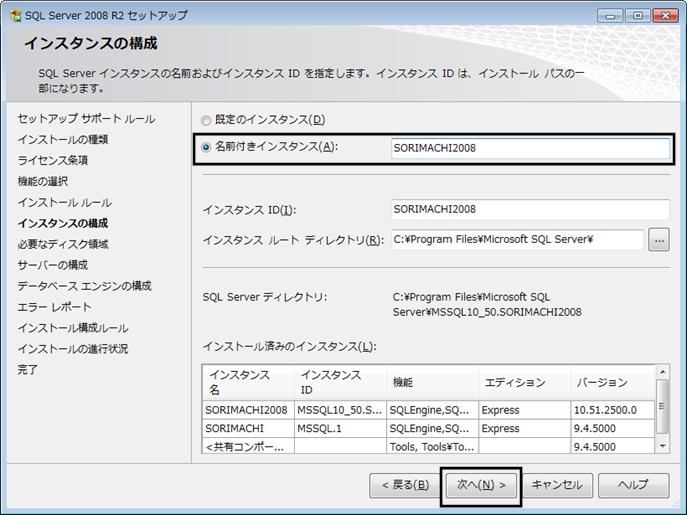
Task: Click the バージョン column header
Action: pos(613,383)
